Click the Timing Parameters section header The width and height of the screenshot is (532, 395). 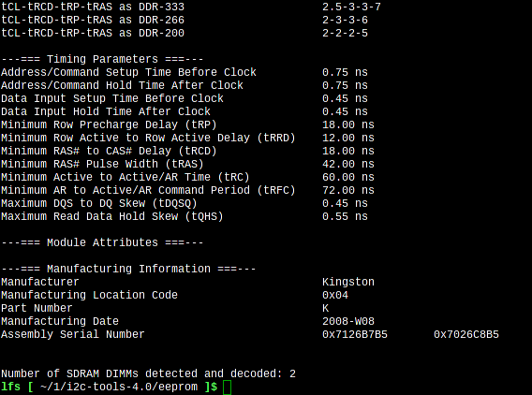tap(102, 59)
